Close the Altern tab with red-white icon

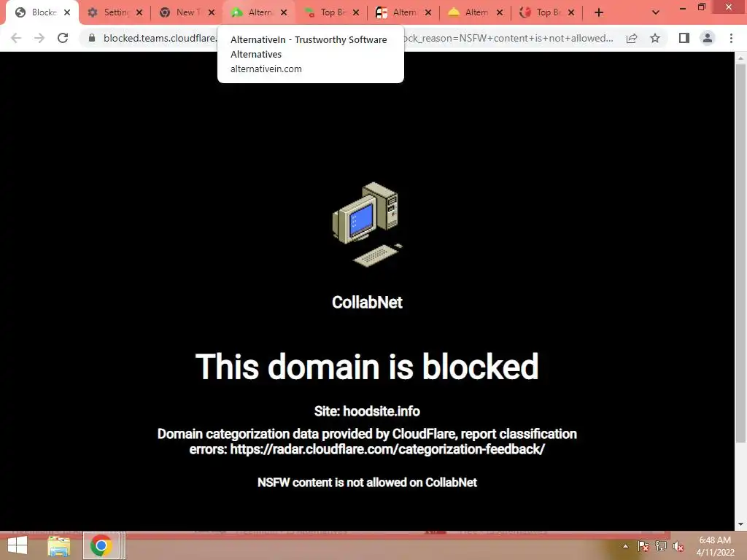(428, 12)
